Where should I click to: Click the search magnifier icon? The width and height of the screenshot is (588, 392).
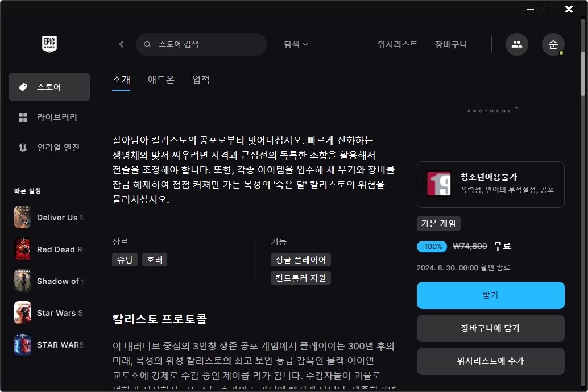pyautogui.click(x=147, y=44)
